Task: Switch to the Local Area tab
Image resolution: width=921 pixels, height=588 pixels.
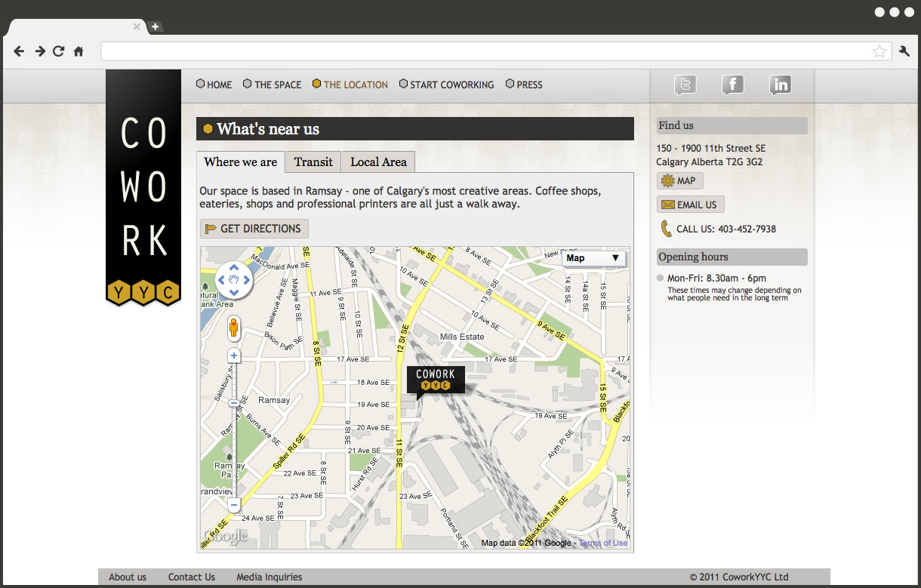Action: 378,162
